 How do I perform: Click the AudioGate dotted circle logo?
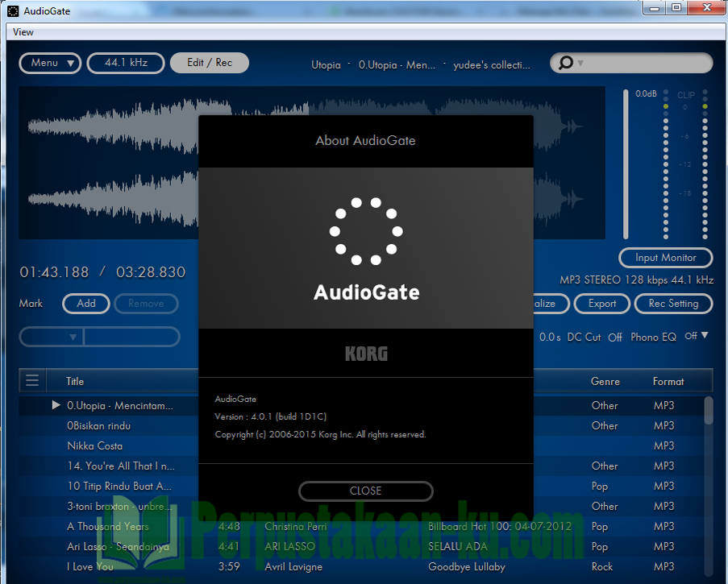[x=366, y=231]
